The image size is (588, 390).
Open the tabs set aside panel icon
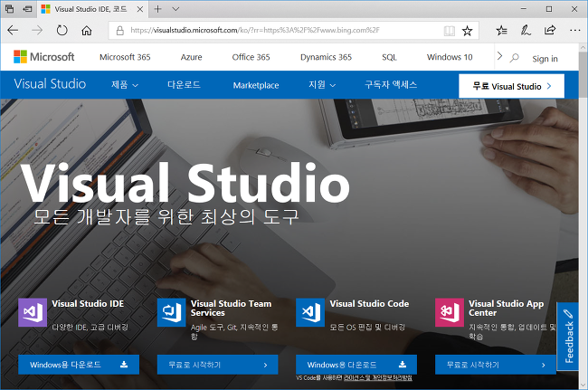click(9, 9)
